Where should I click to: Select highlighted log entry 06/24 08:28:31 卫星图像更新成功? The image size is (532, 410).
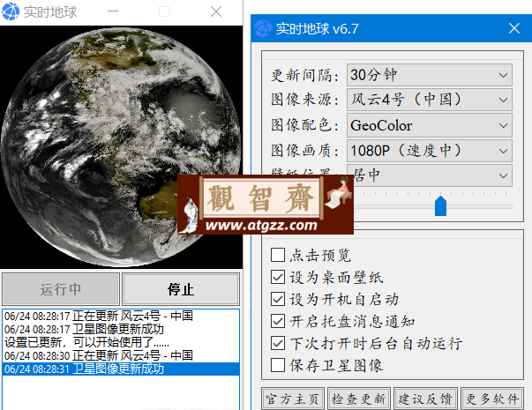[121, 369]
